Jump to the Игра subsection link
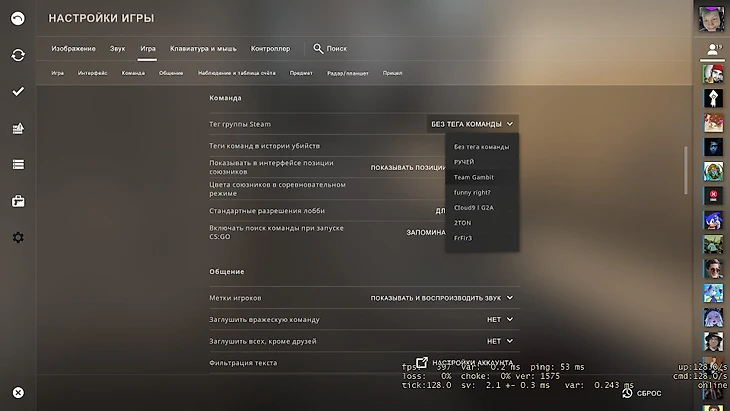Image resolution: width=730 pixels, height=411 pixels. 58,73
